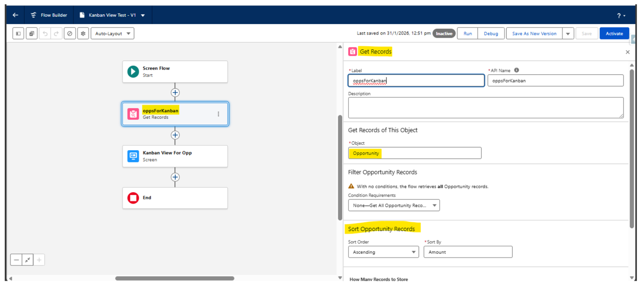
Task: Select the Screen Flow Start element
Action: click(x=175, y=72)
